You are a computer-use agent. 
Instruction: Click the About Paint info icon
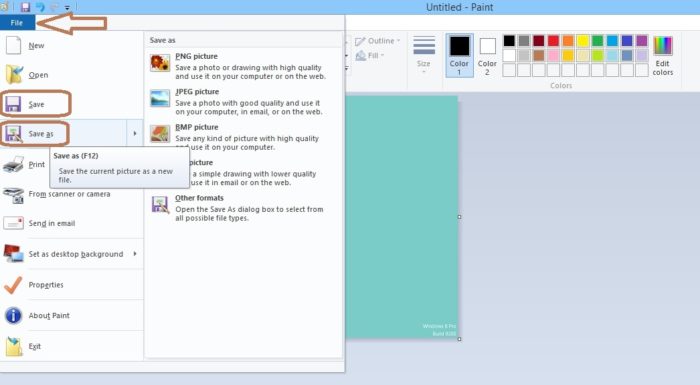pos(13,315)
